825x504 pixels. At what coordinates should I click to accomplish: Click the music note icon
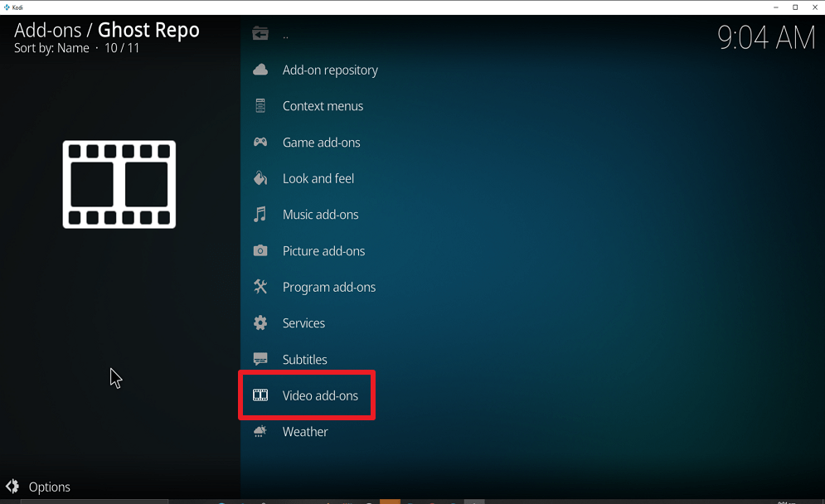260,214
